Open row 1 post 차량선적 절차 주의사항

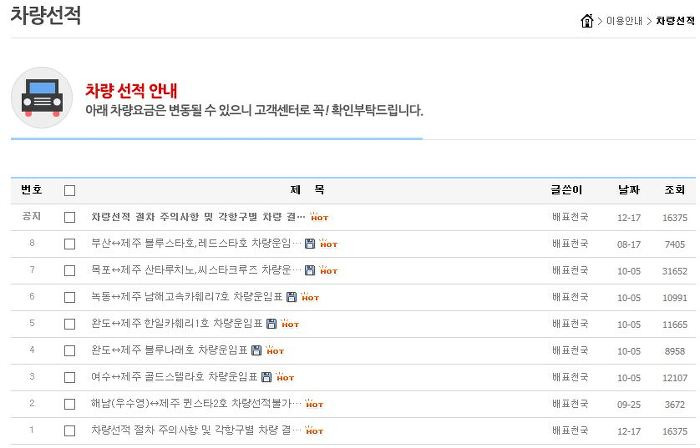pyautogui.click(x=196, y=430)
